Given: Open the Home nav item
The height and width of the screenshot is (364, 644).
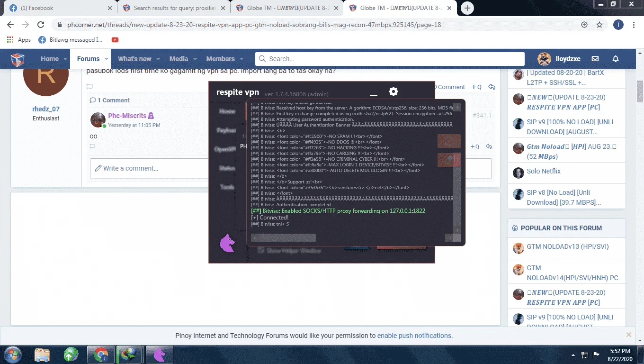Looking at the screenshot, I should pos(50,59).
